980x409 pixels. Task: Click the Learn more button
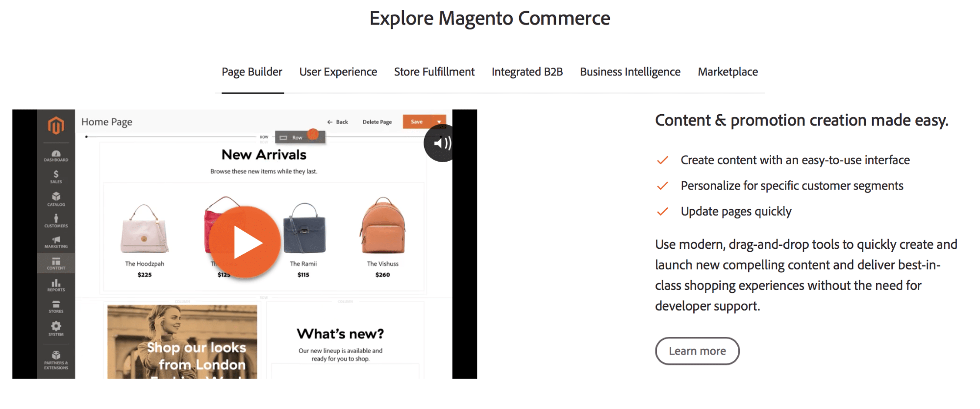point(697,351)
